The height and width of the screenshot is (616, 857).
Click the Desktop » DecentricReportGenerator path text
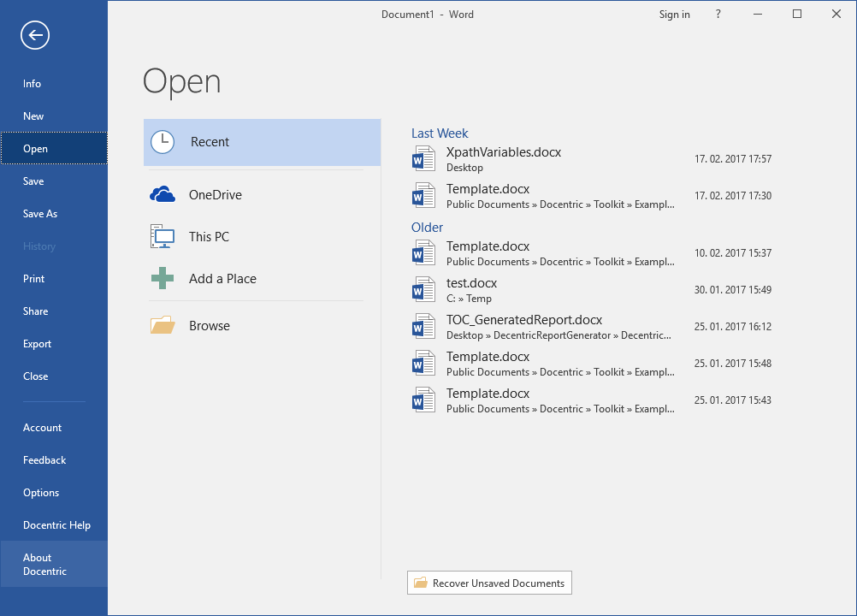point(559,335)
